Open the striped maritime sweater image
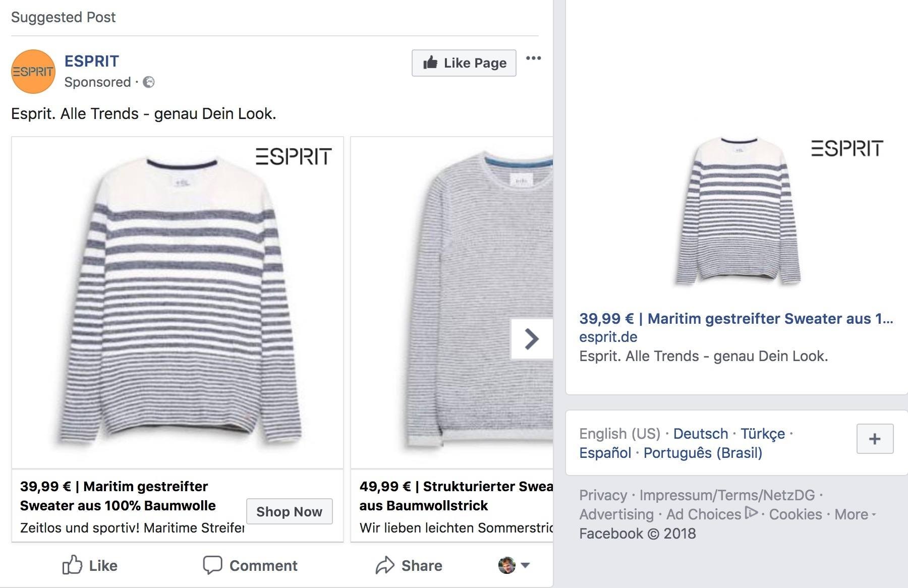Image resolution: width=908 pixels, height=588 pixels. tap(178, 303)
